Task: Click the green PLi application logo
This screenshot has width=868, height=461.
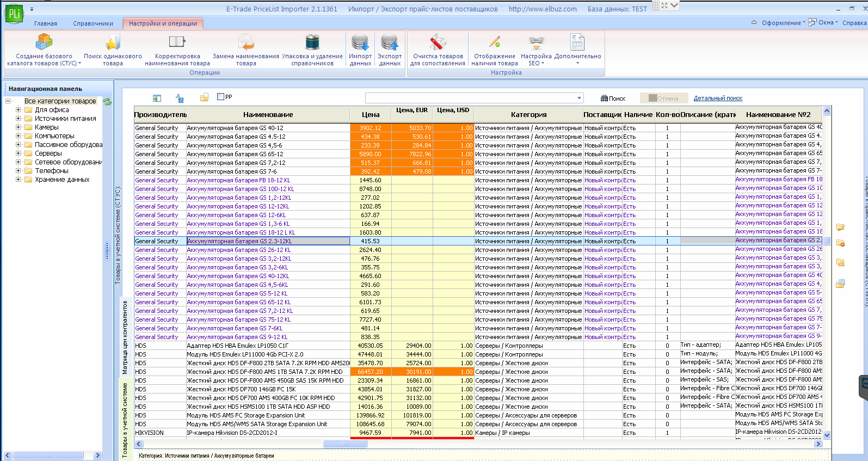Action: point(14,14)
